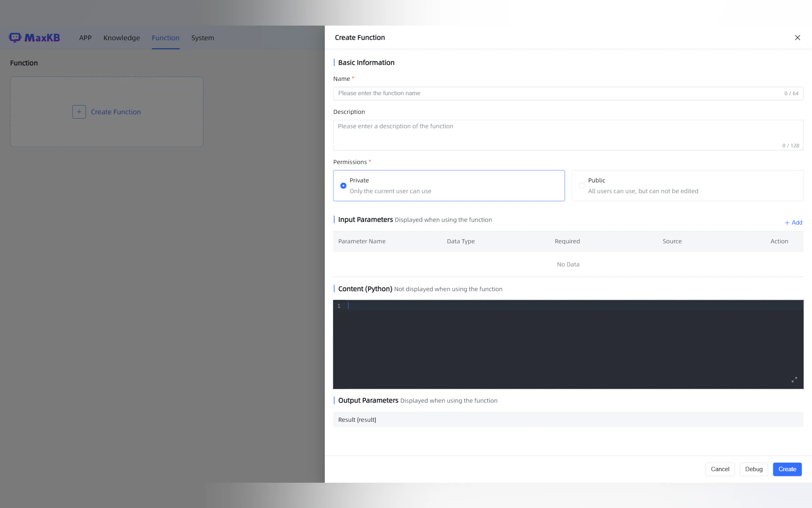The width and height of the screenshot is (812, 508).
Task: Click the Create Function link text
Action: pos(116,112)
